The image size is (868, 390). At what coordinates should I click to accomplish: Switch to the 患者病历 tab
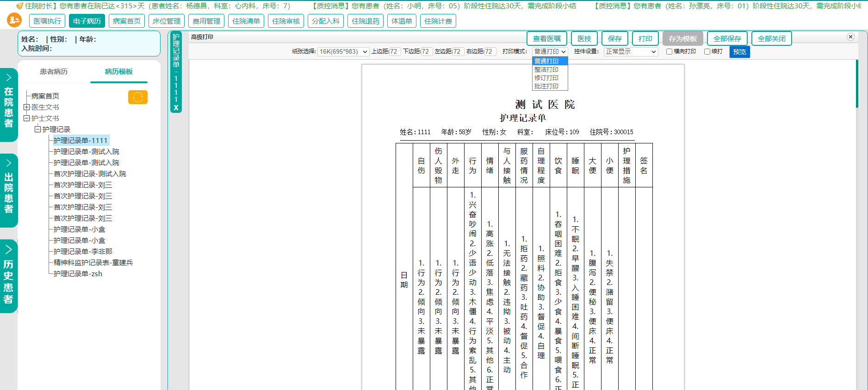point(54,72)
